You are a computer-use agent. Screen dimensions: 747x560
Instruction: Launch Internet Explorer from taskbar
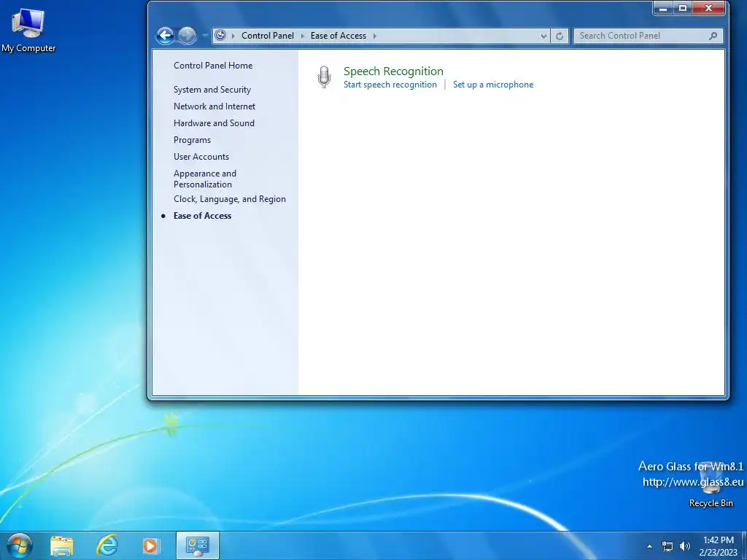point(107,545)
